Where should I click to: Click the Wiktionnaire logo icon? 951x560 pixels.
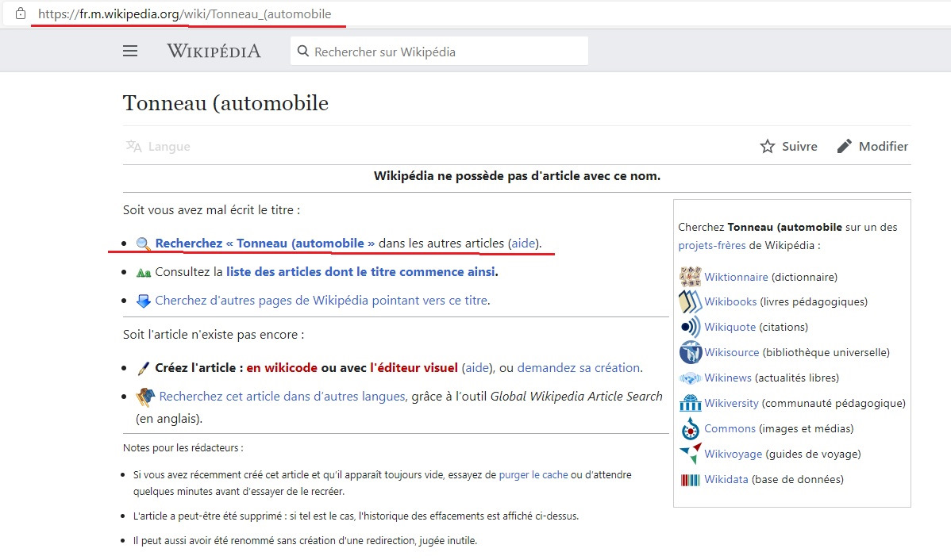click(690, 276)
